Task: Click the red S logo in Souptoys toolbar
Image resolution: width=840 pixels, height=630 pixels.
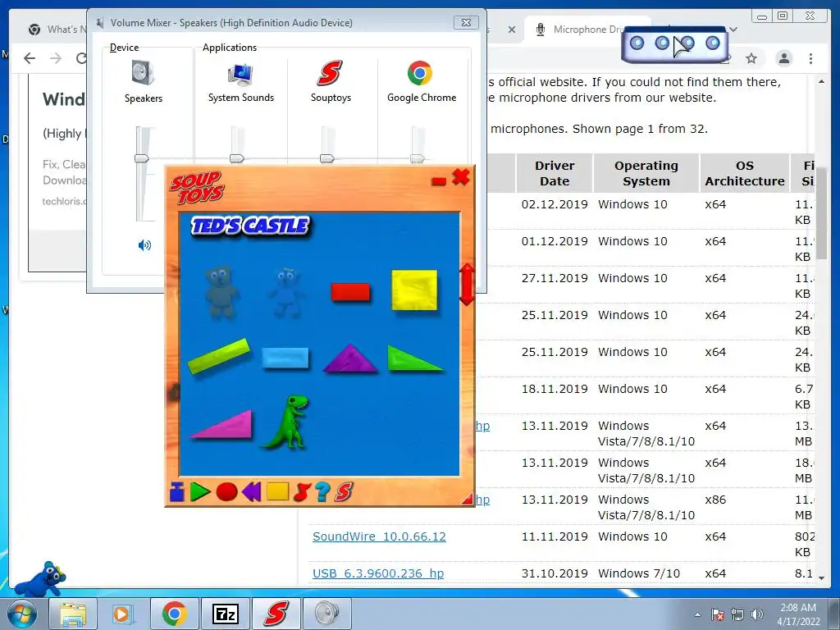Action: click(x=344, y=492)
